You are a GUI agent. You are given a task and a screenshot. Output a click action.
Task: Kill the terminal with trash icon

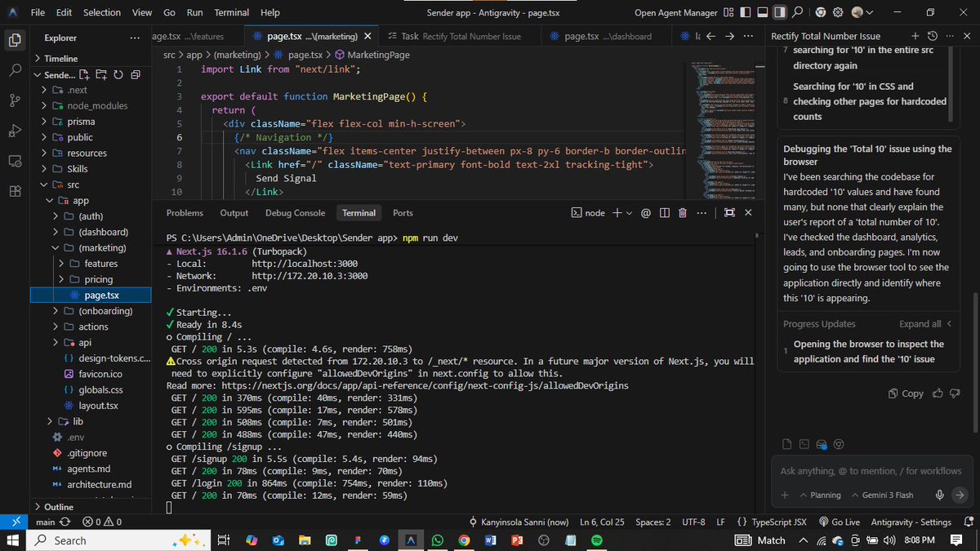pos(683,213)
